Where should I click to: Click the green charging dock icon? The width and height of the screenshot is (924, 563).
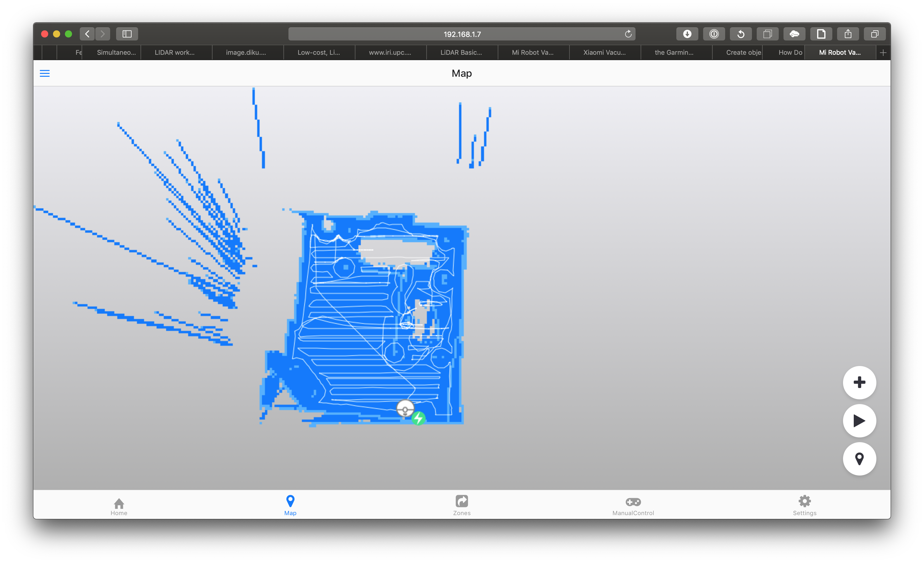(x=419, y=418)
